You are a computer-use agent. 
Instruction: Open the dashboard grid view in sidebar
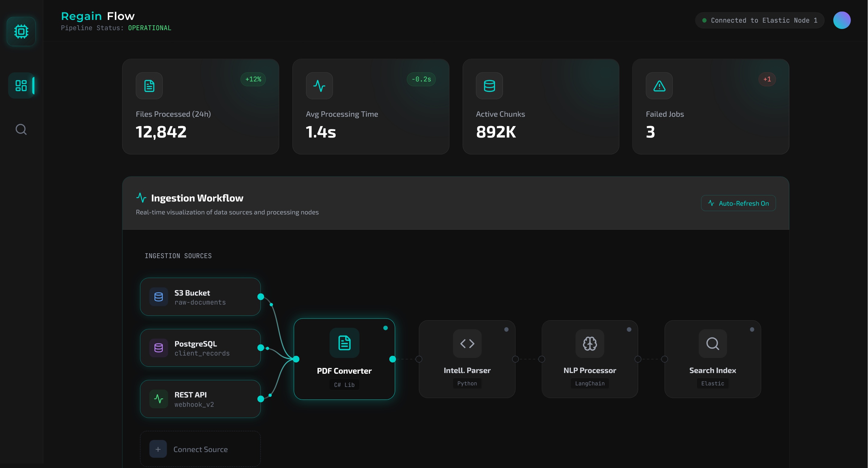click(x=21, y=86)
